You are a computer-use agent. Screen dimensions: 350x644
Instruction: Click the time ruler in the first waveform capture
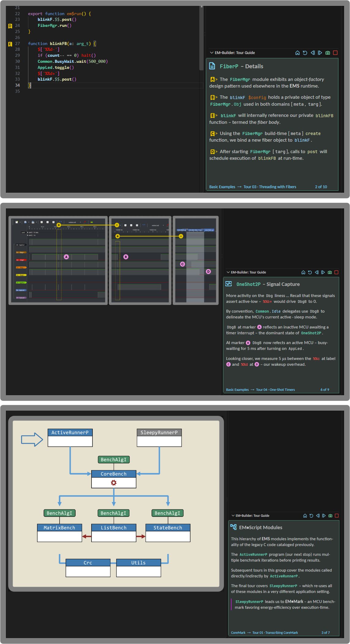coord(67,228)
